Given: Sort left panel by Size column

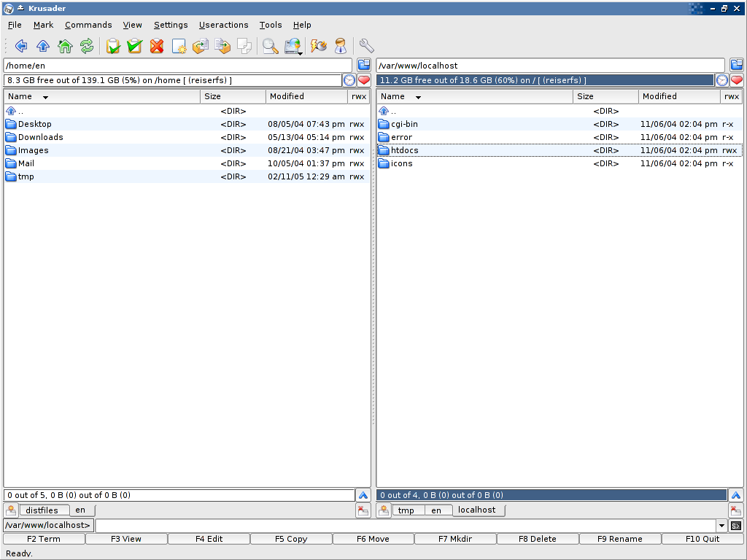Looking at the screenshot, I should pyautogui.click(x=233, y=97).
